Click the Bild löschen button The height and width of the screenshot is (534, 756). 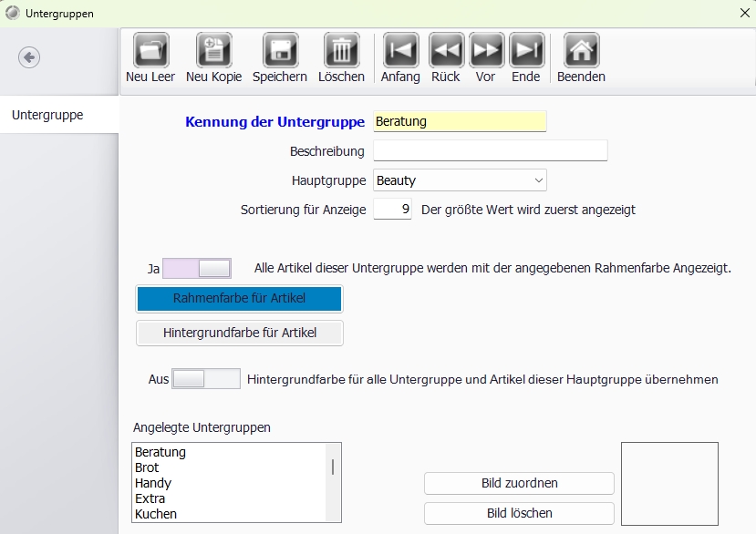pyautogui.click(x=518, y=513)
